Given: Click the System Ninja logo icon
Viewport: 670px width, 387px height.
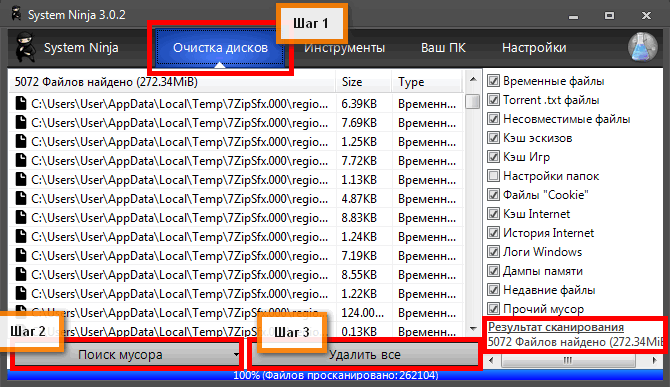Looking at the screenshot, I should (x=25, y=48).
